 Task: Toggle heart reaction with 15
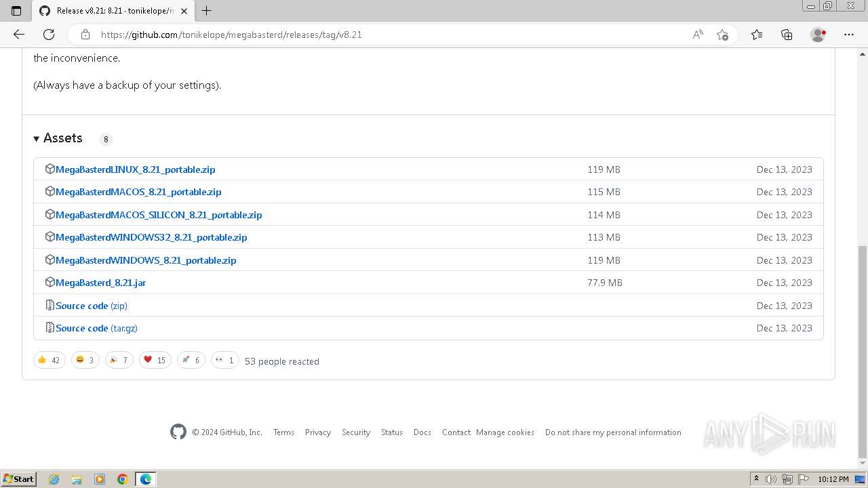155,360
